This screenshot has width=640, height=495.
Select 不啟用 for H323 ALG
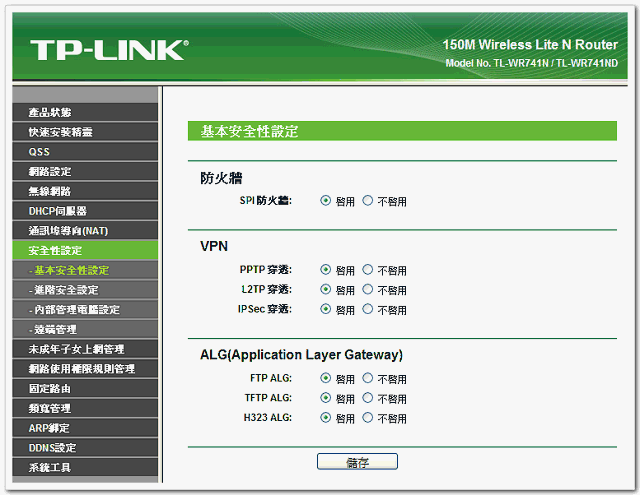(368, 418)
